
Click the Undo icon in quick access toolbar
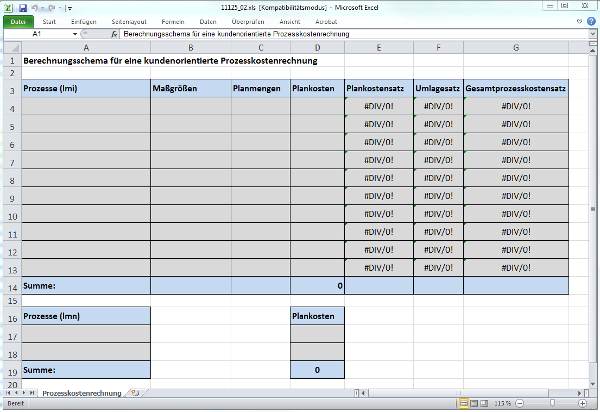point(36,7)
